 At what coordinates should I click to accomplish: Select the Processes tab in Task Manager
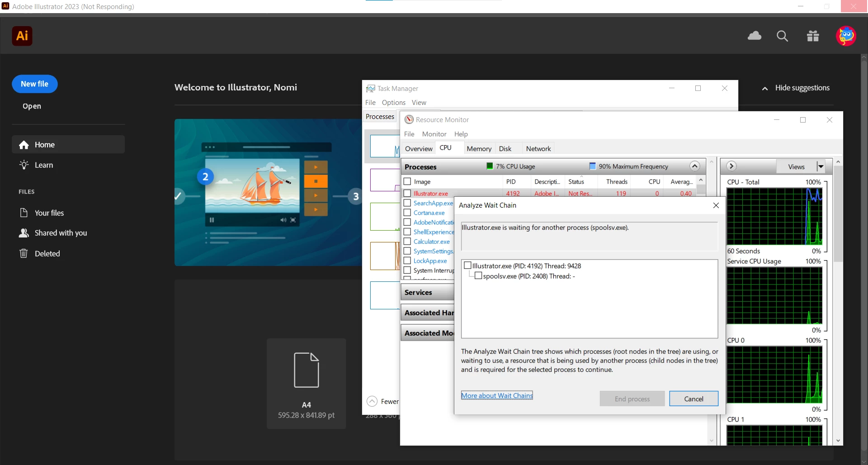pos(380,117)
